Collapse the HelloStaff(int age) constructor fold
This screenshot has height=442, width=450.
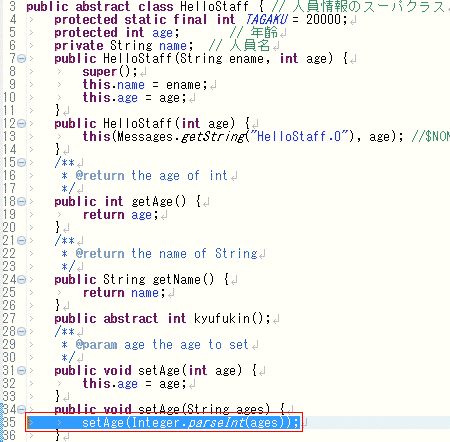pos(21,124)
